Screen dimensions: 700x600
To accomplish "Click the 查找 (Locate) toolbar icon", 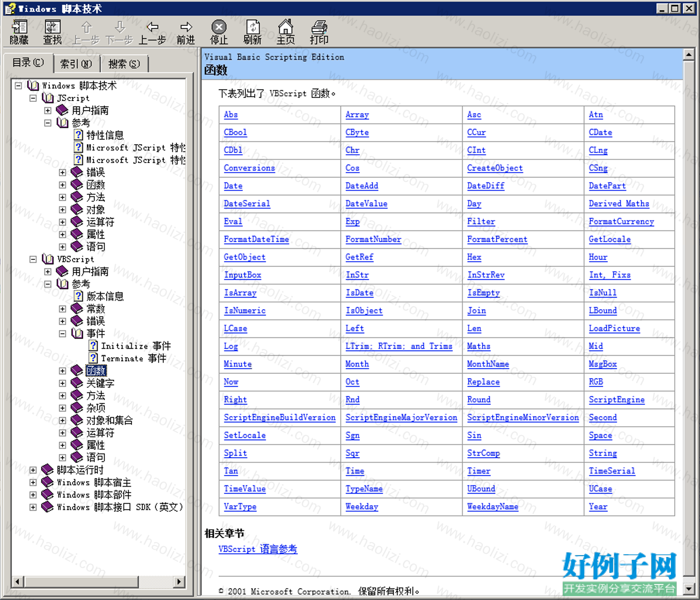I will pos(52,27).
